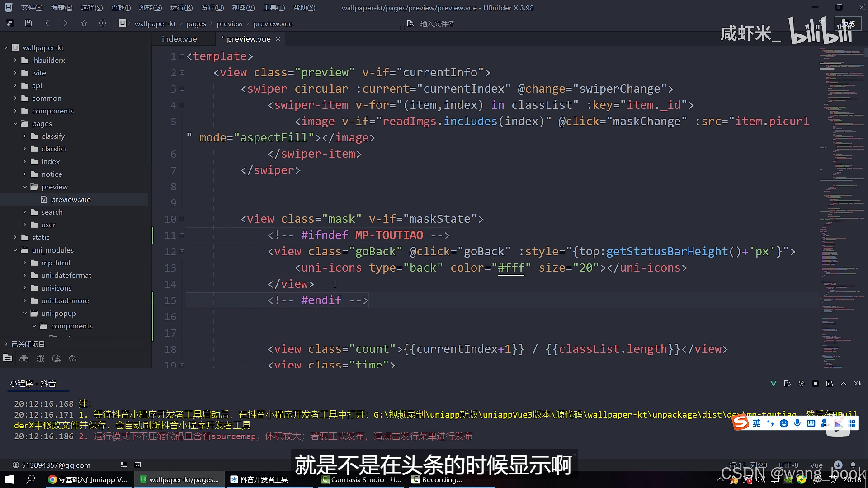Click the UTF-8 encoding in status bar
This screenshot has height=488, width=868.
pyautogui.click(x=788, y=465)
